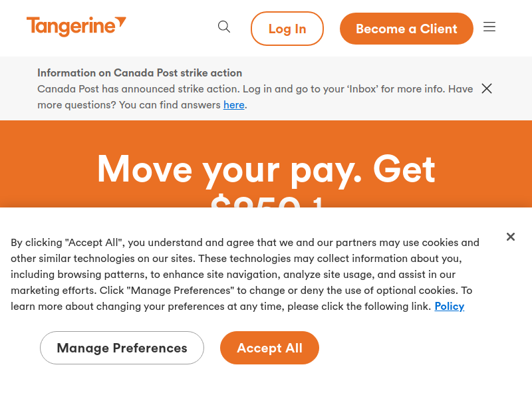Click the 'Move your pay. Get' headline

point(266,169)
